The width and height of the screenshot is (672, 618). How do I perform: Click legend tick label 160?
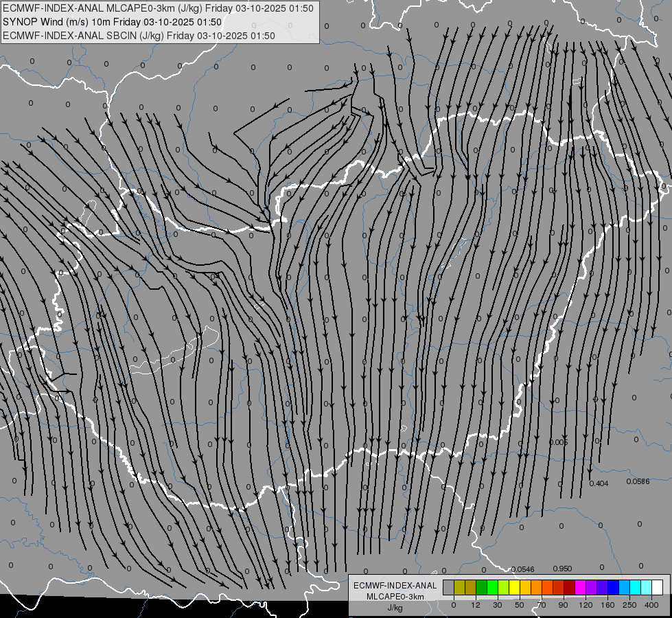tap(607, 605)
